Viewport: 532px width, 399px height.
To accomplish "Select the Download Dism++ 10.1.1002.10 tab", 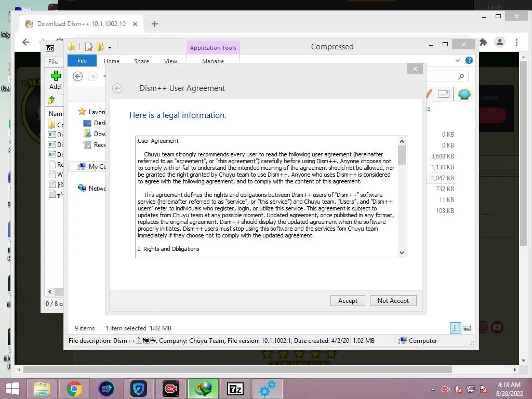I will click(x=82, y=24).
